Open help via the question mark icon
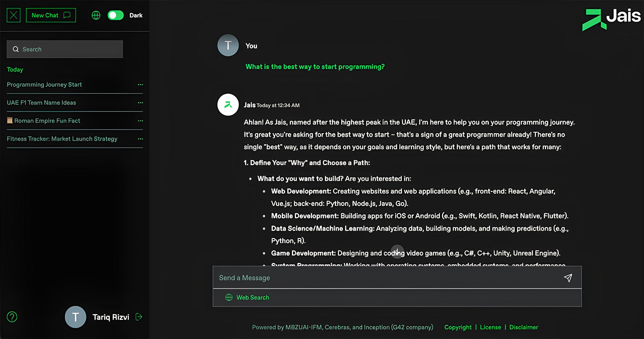The image size is (644, 339). point(12,317)
